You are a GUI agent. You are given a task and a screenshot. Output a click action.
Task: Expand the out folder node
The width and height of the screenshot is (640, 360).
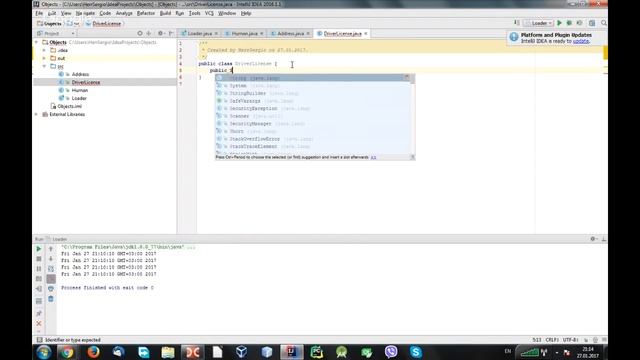point(44,58)
